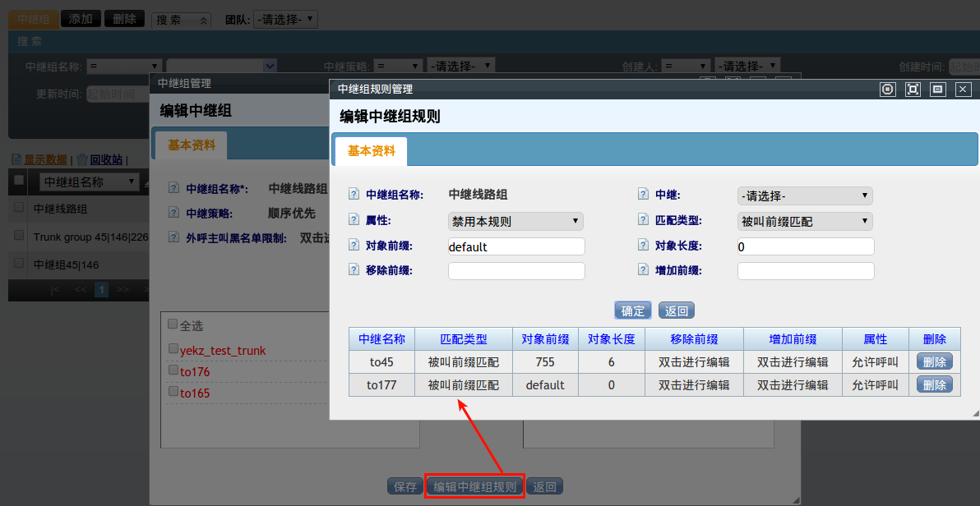
Task: Click the 移除前缀 input field
Action: pyautogui.click(x=515, y=271)
